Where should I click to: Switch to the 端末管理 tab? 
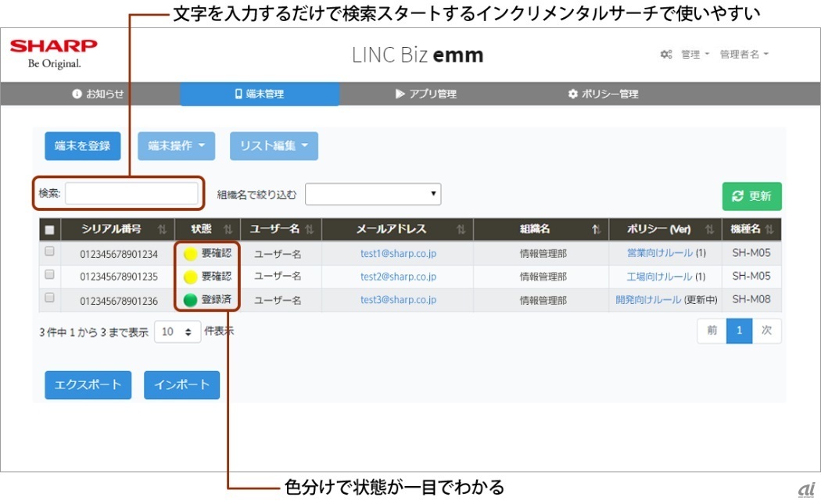coord(260,95)
